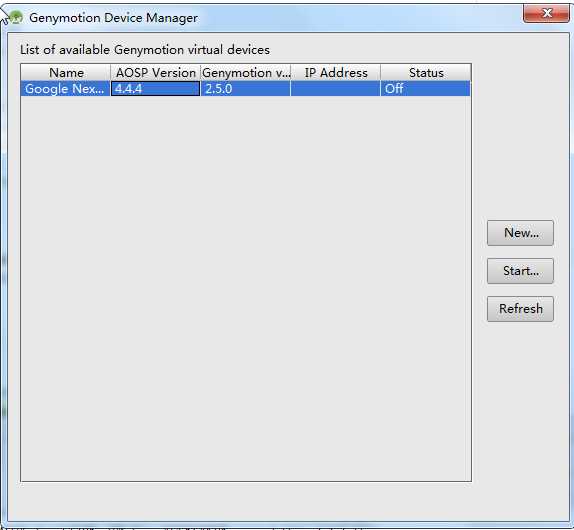Click the empty IP Address cell of Google Nex...
574x530 pixels.
[335, 89]
